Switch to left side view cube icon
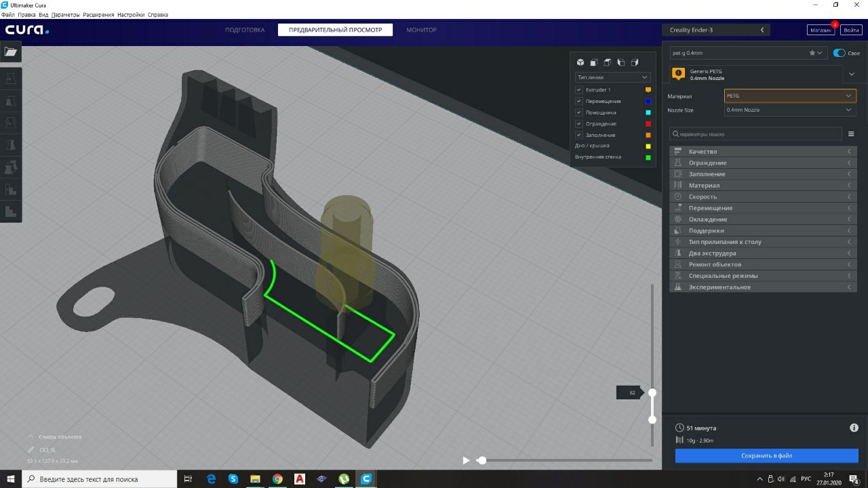Screen dimensions: 868x488 [x=621, y=62]
